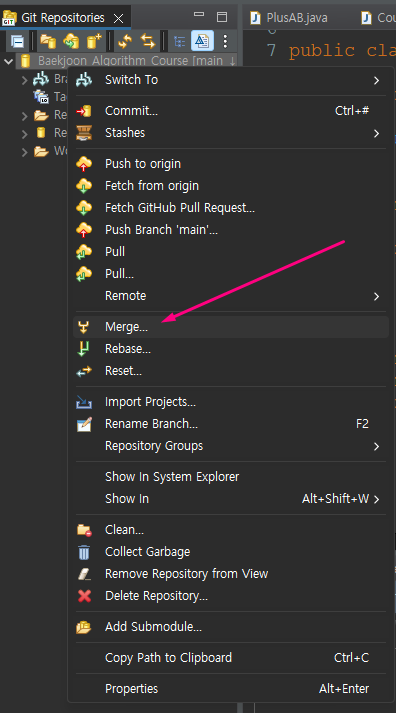Click Add existing local Git repository icon
Screen dimensions: 396x713
(x=48, y=42)
